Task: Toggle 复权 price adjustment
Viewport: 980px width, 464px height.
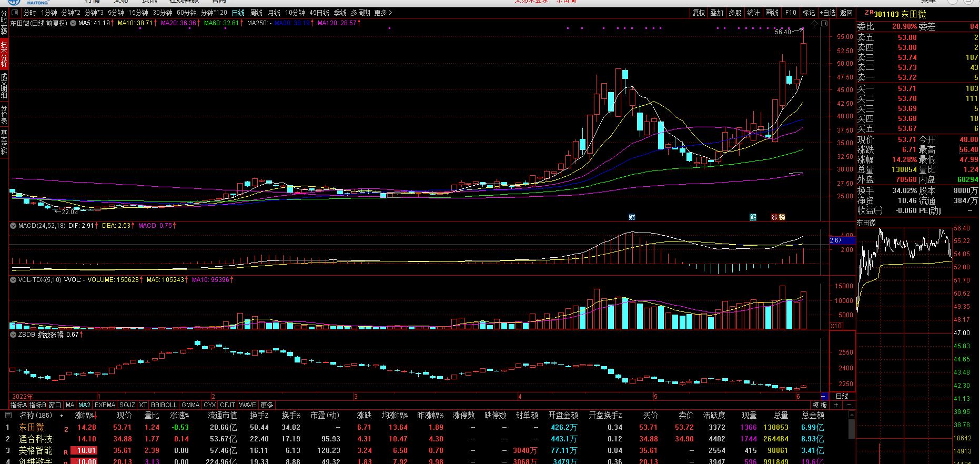Action: 699,13
